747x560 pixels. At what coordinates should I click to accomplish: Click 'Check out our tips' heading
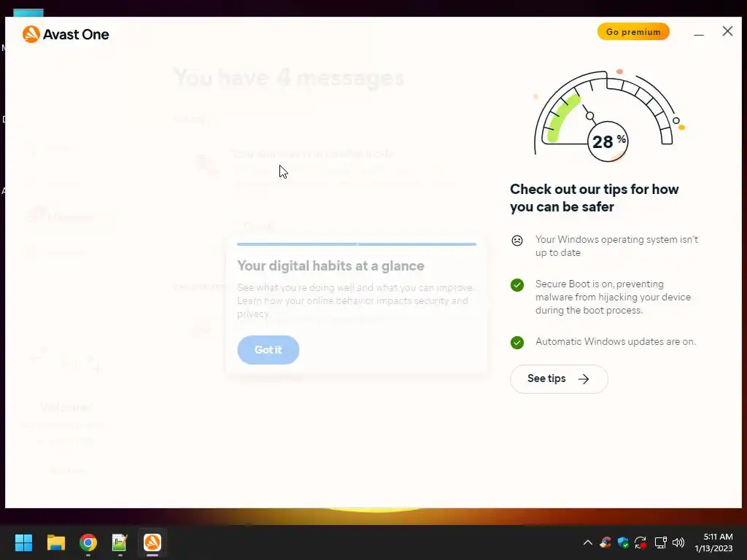[594, 198]
